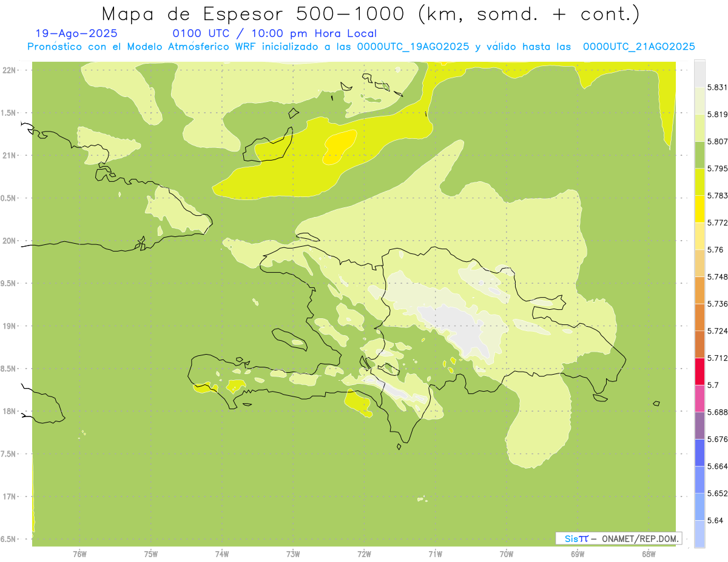Click the pink swatch between 5.7 and 5.688
This screenshot has width=728, height=562.
pyautogui.click(x=699, y=398)
